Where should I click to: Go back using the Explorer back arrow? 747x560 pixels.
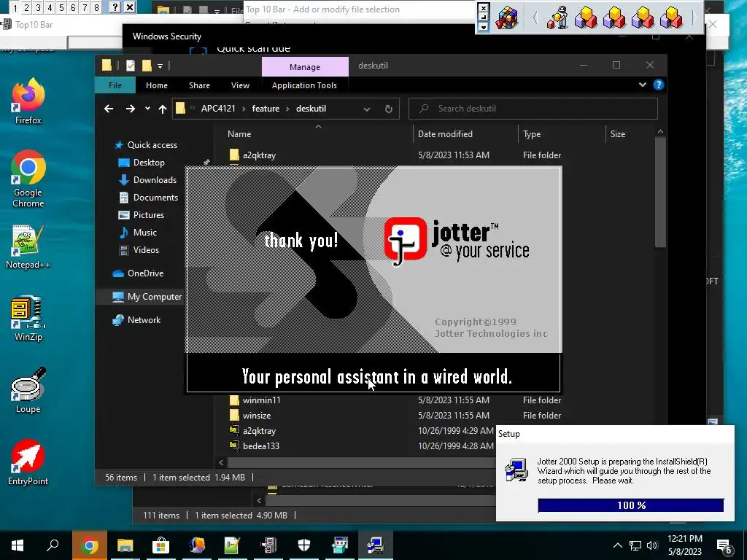[109, 109]
